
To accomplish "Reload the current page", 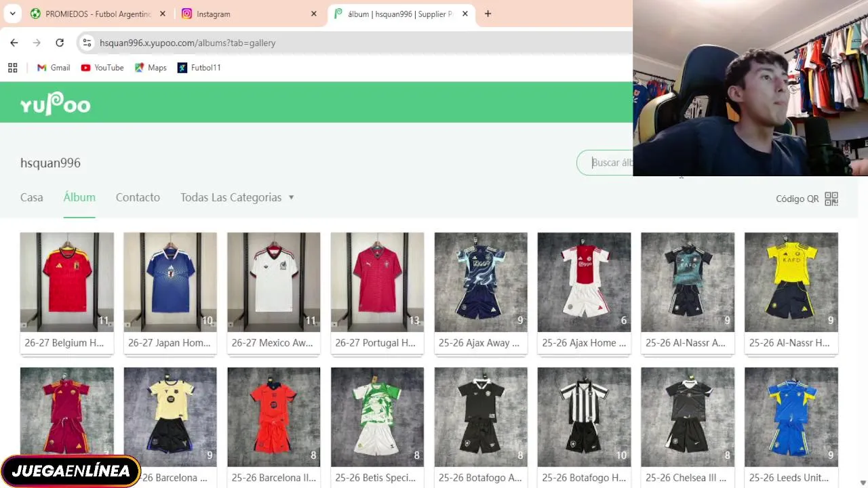I will point(60,43).
